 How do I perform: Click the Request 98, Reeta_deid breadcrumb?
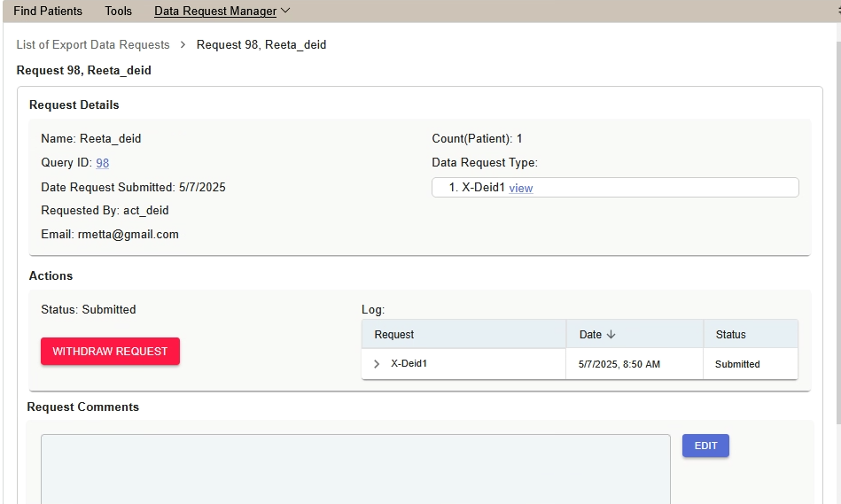(261, 44)
